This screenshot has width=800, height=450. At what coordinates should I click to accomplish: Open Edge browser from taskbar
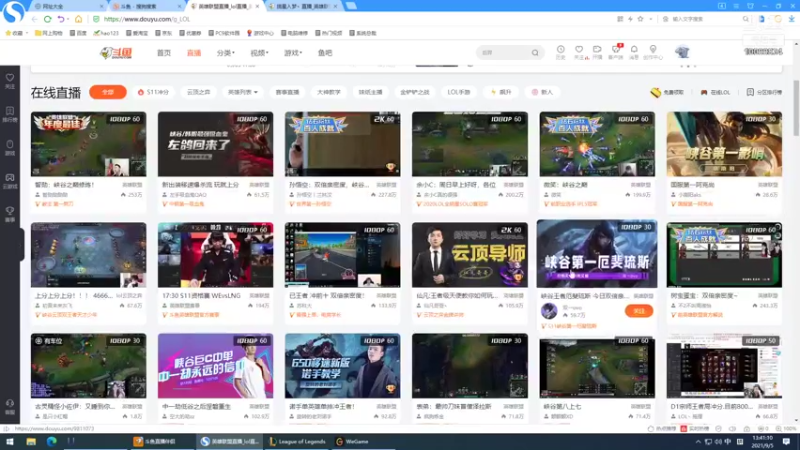51,441
